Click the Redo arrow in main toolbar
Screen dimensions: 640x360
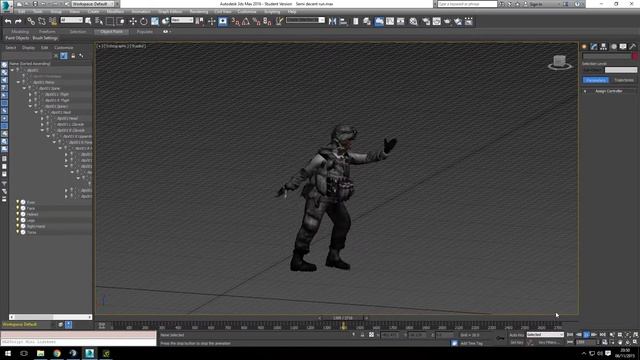pyautogui.click(x=18, y=21)
